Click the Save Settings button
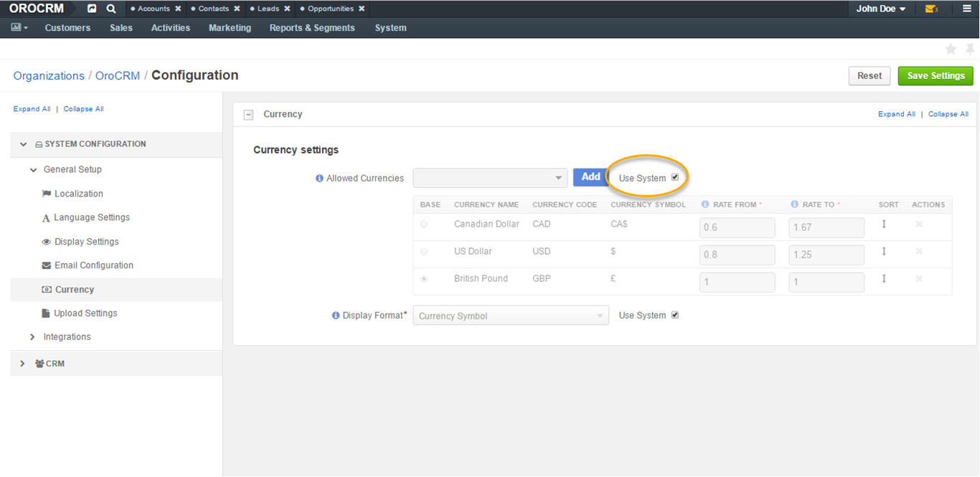This screenshot has height=477, width=980. 936,76
